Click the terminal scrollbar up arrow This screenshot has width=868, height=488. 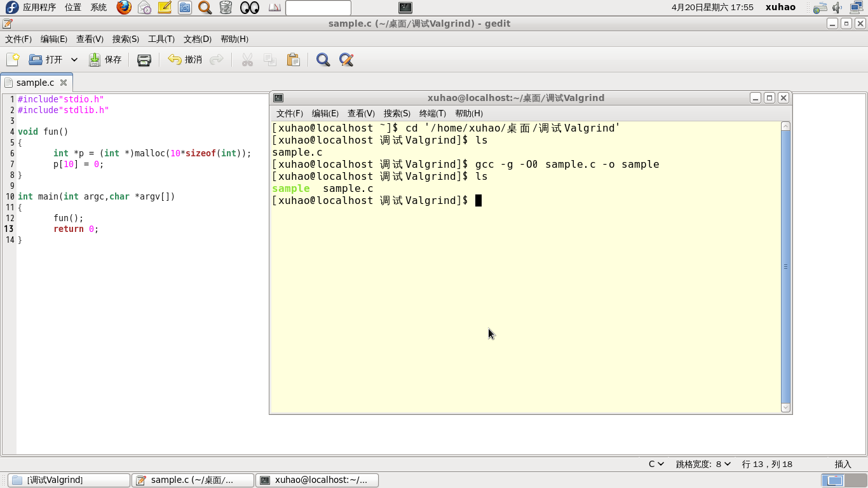(x=785, y=126)
